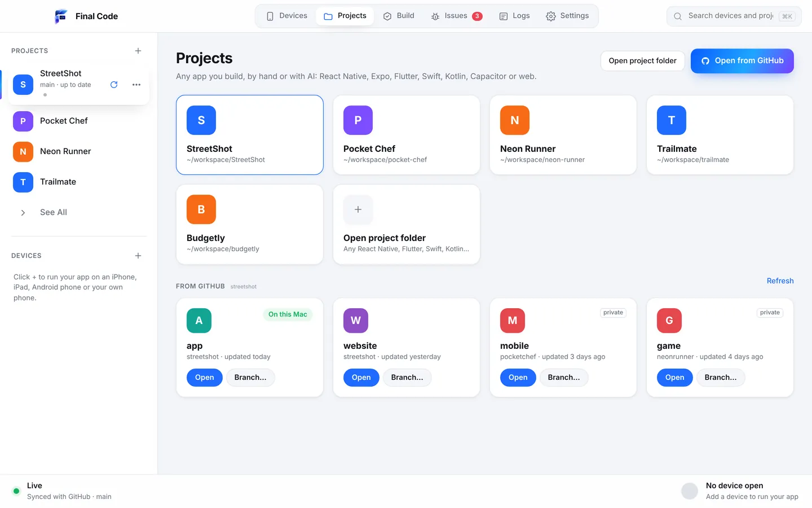This screenshot has width=812, height=508.
Task: Switch to the Build tab
Action: tap(399, 16)
